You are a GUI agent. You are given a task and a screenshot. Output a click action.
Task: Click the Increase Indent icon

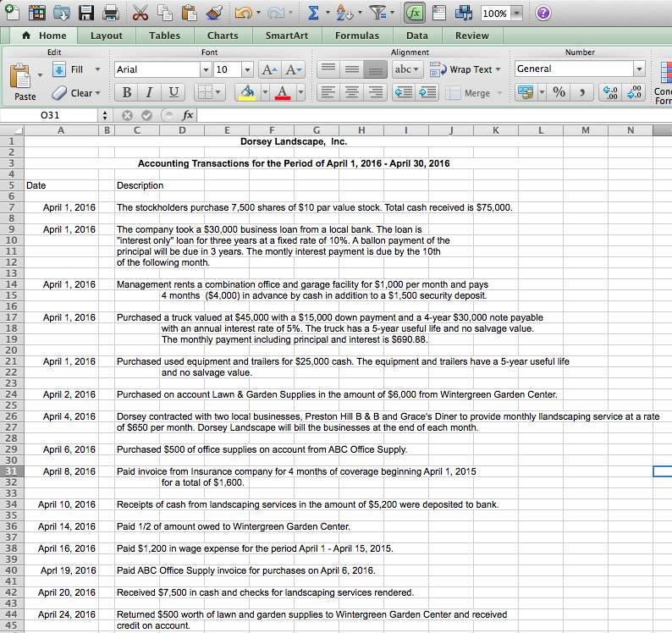click(427, 92)
